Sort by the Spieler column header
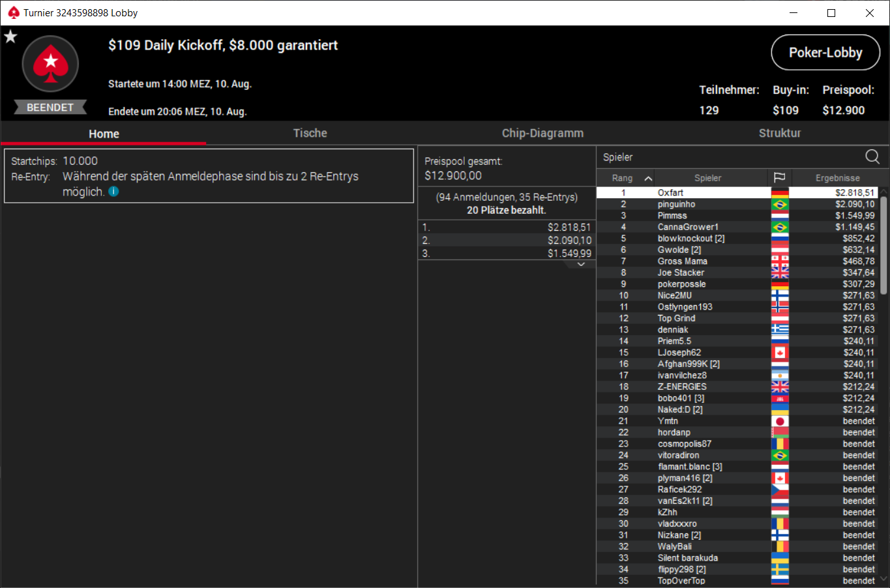This screenshot has height=588, width=890. pyautogui.click(x=707, y=178)
